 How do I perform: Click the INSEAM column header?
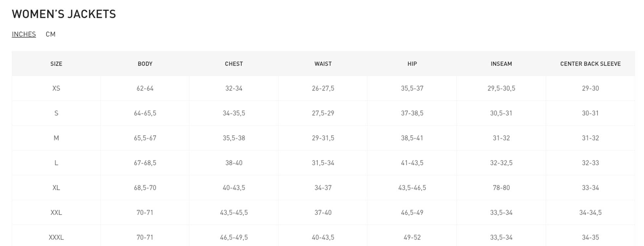[501, 64]
